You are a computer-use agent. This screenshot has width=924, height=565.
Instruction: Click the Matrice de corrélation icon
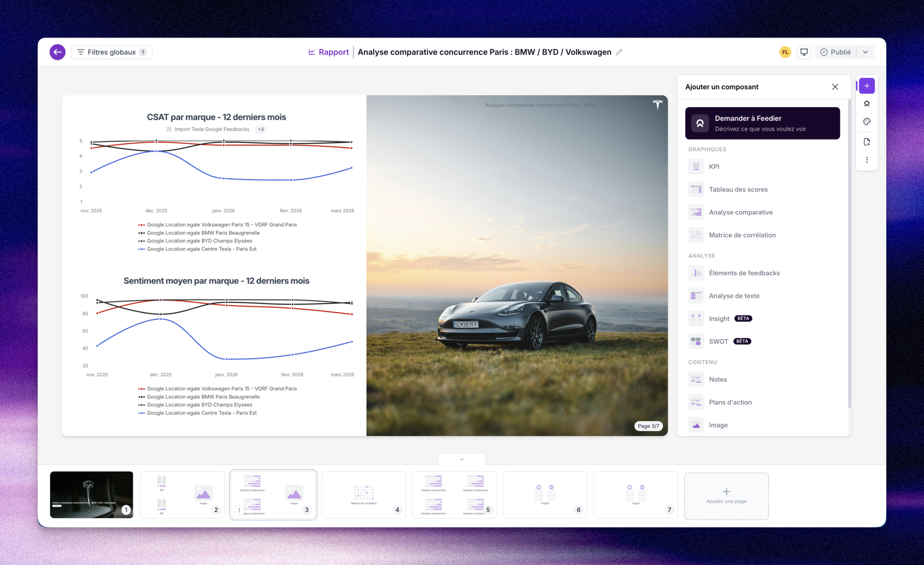(x=696, y=235)
